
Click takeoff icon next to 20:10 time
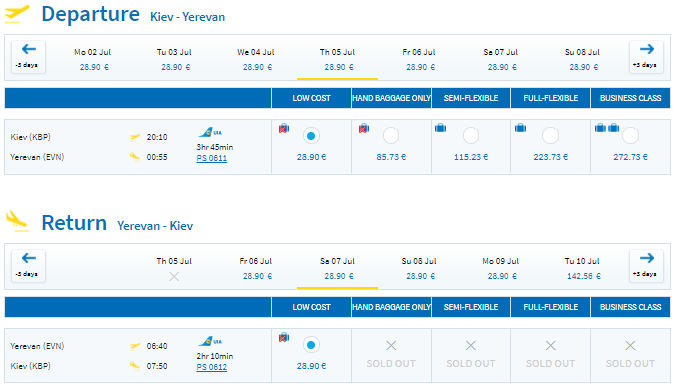[x=135, y=137]
